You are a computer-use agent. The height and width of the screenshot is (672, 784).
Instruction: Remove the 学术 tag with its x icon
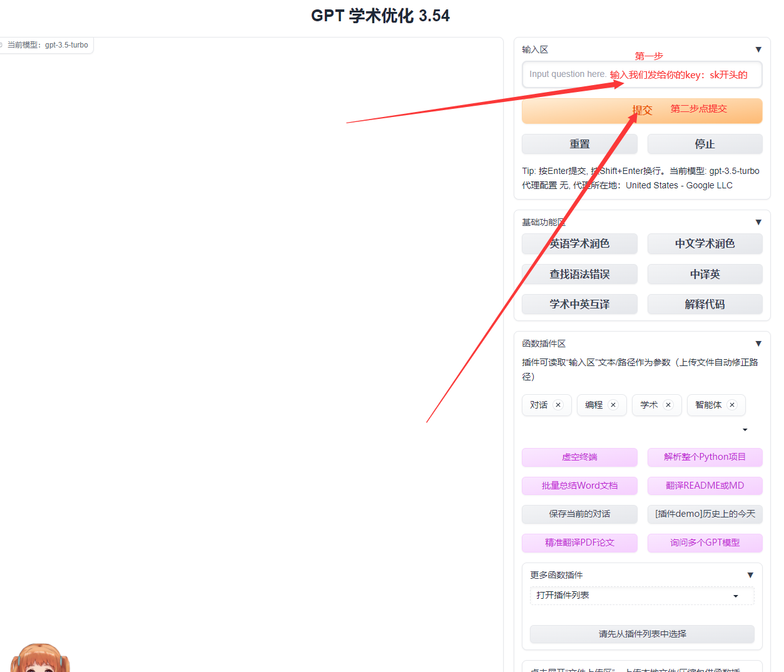(x=668, y=405)
